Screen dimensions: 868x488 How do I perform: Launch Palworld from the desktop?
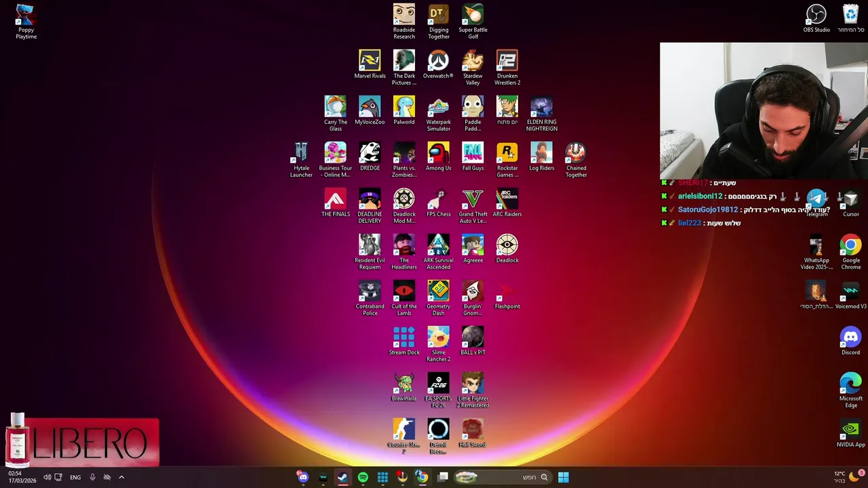404,110
